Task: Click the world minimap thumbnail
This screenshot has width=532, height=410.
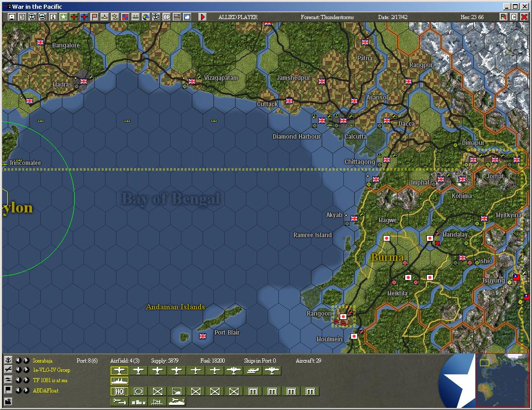Action: (502, 380)
